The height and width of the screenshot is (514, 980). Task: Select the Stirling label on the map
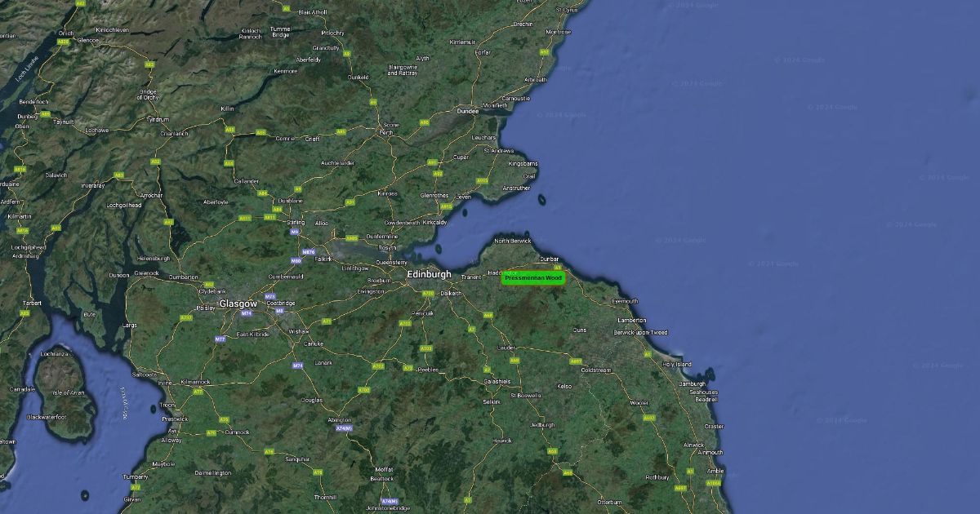(296, 222)
